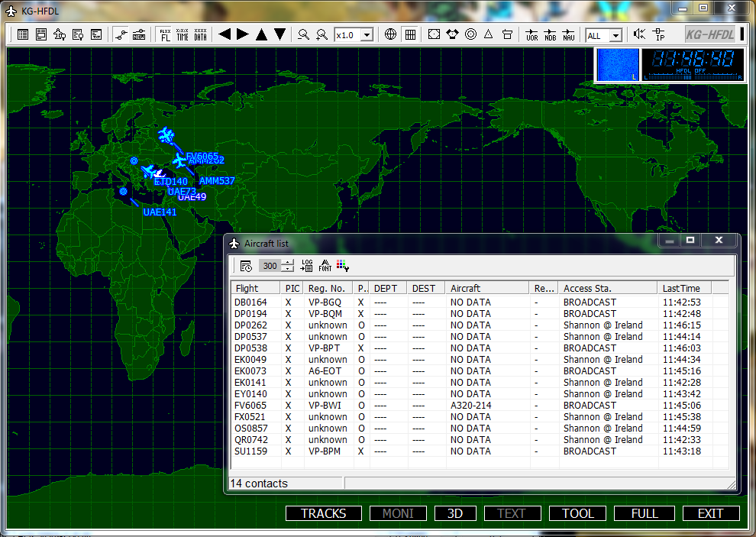The image size is (756, 537).
Task: Click the digital clock display
Action: pos(693,64)
